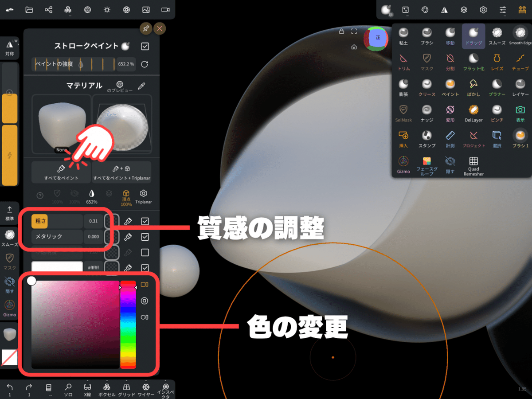Select the Smooth Edge tool
Image resolution: width=532 pixels, height=399 pixels.
[x=520, y=36]
